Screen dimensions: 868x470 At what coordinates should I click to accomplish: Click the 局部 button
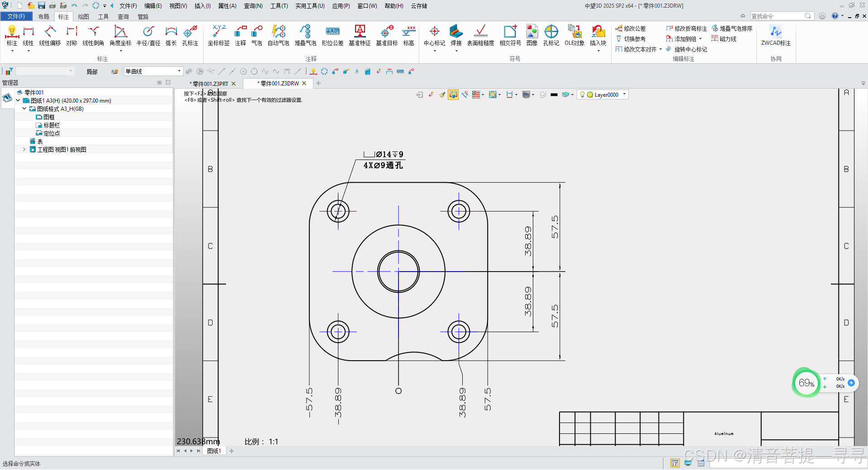(x=92, y=72)
